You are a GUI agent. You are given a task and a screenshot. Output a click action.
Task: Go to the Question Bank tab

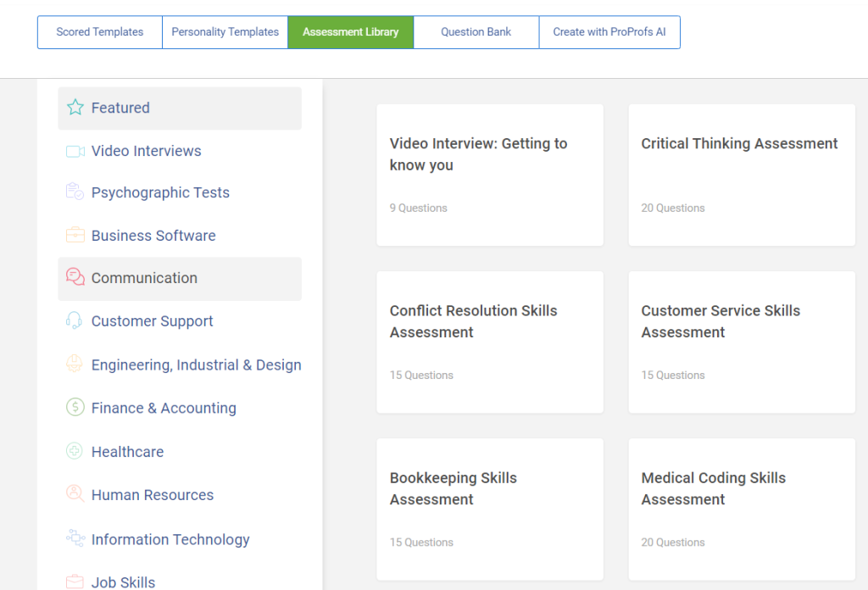click(x=476, y=32)
